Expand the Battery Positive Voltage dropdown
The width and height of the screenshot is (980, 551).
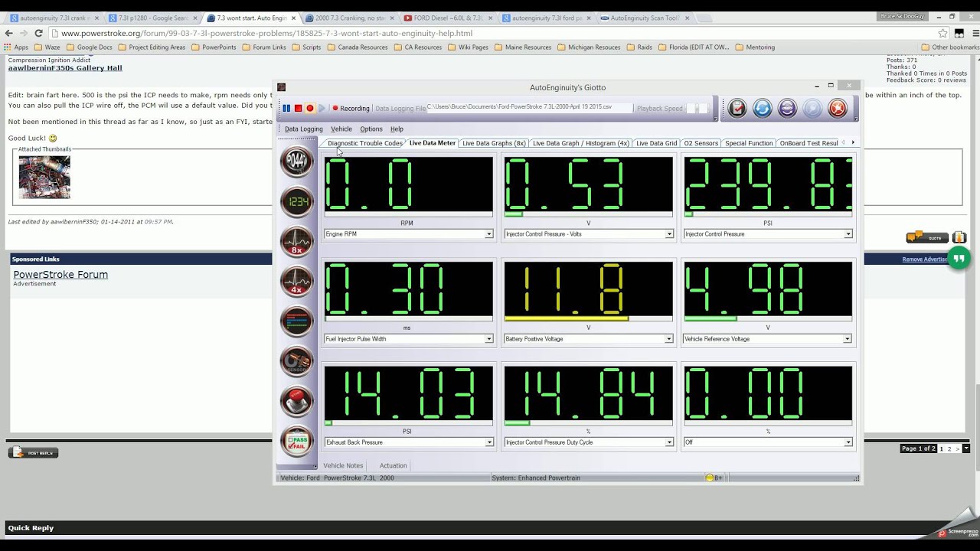(x=669, y=339)
